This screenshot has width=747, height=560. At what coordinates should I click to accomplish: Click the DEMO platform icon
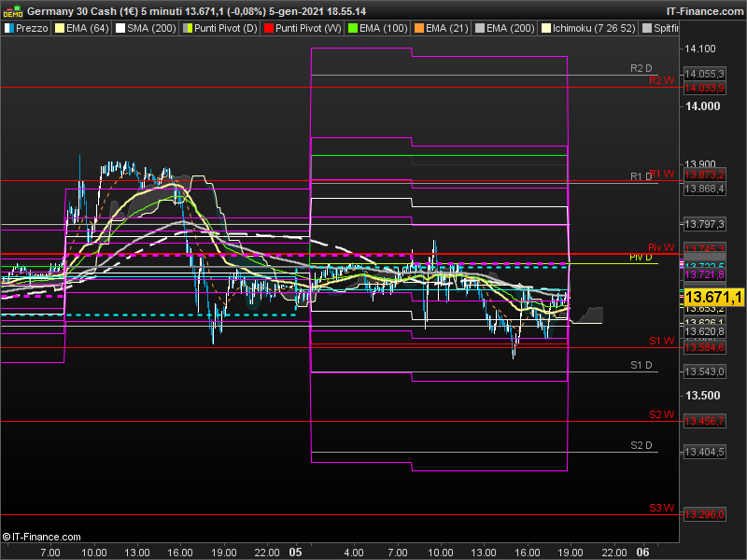click(x=13, y=11)
